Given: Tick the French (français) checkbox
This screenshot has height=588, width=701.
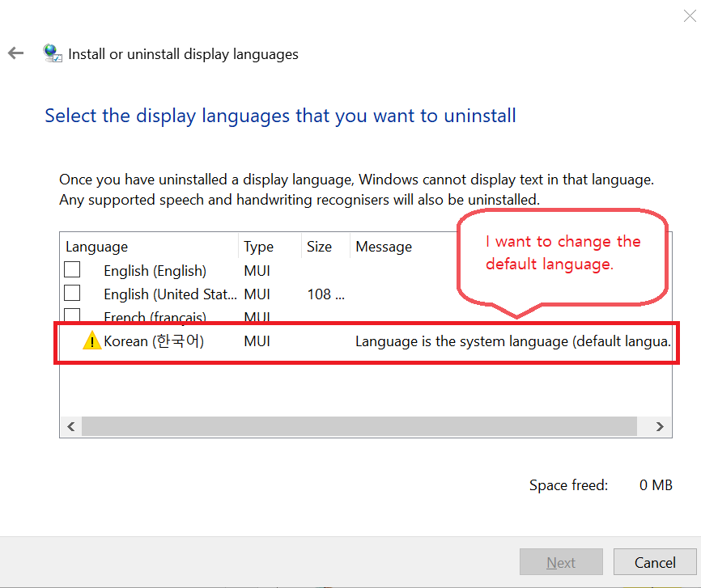Looking at the screenshot, I should click(72, 315).
